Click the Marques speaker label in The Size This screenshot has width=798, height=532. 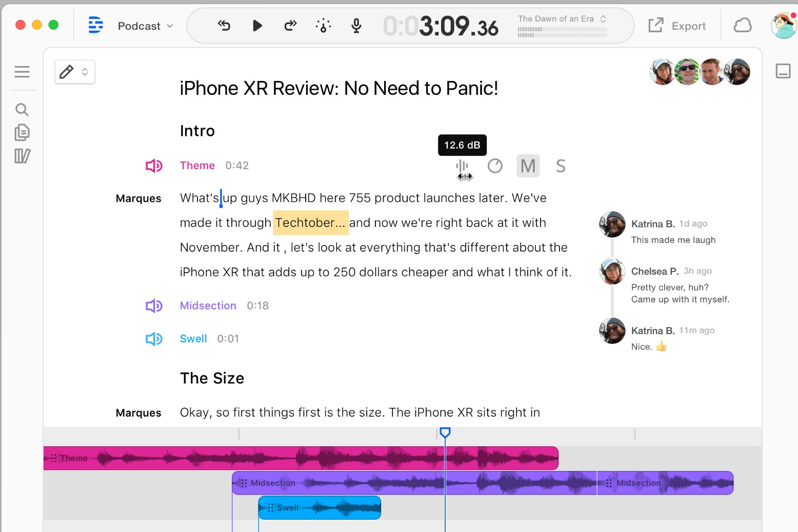coord(138,413)
